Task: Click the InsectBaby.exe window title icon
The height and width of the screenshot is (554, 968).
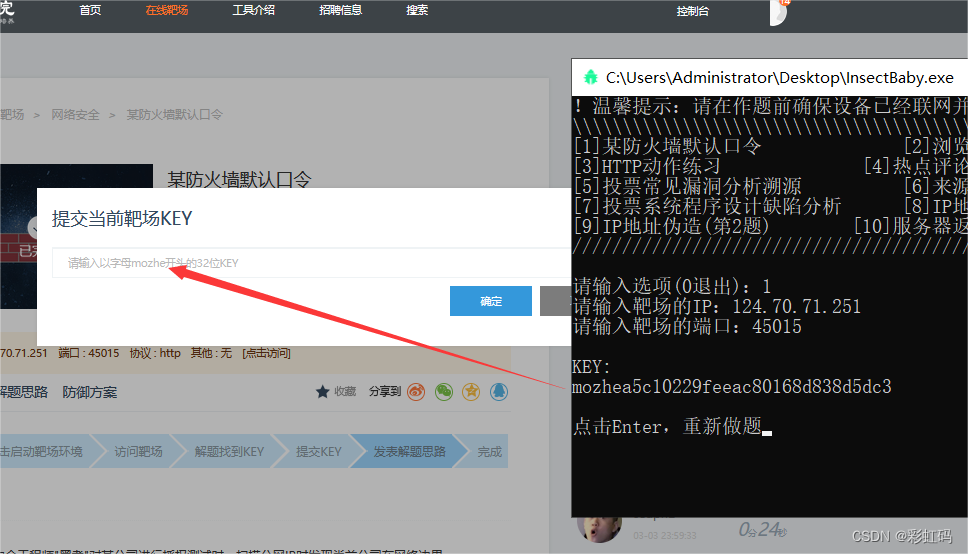Action: click(x=591, y=77)
